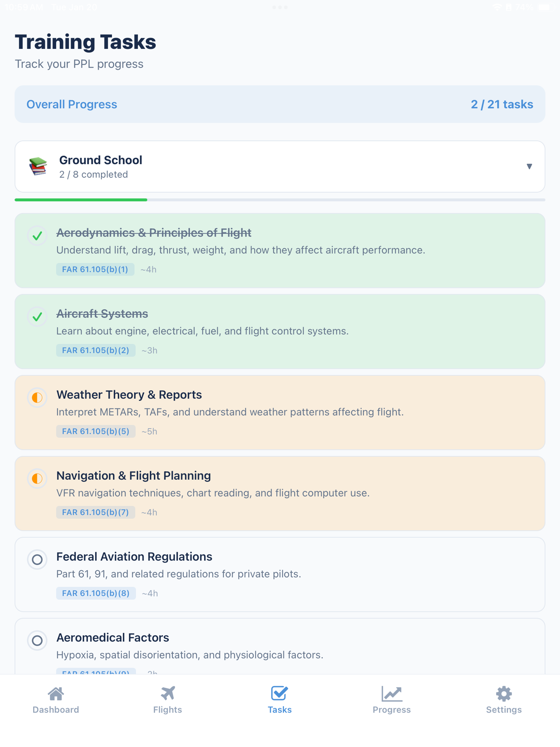The height and width of the screenshot is (747, 560).
Task: Tap the Hypoxia, spatial disorientation description
Action: tap(190, 655)
